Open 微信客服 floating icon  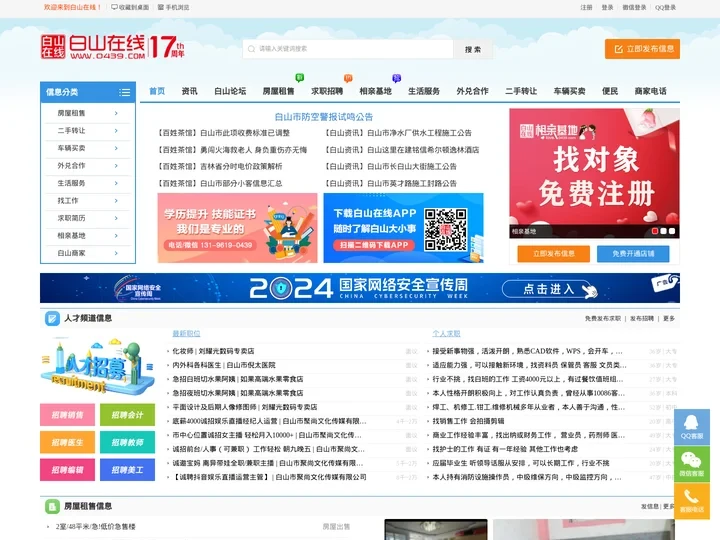pyautogui.click(x=692, y=464)
